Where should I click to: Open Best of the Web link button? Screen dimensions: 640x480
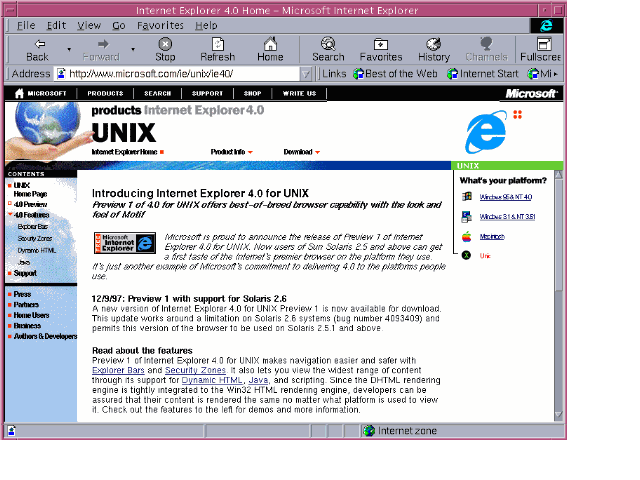click(395, 74)
